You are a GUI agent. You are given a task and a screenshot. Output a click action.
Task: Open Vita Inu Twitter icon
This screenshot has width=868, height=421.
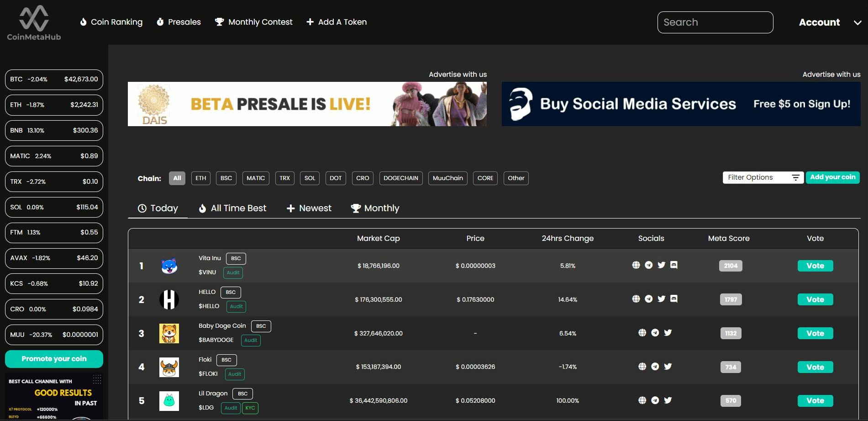(661, 265)
